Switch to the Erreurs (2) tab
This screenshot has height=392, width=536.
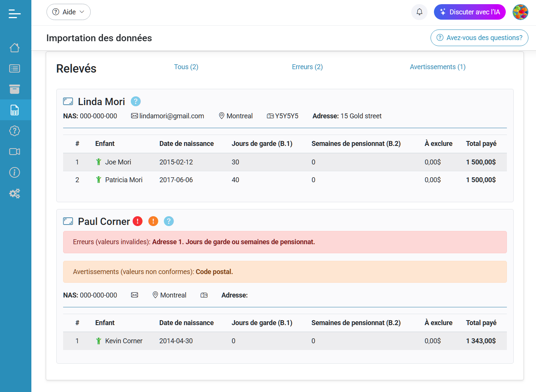point(307,67)
